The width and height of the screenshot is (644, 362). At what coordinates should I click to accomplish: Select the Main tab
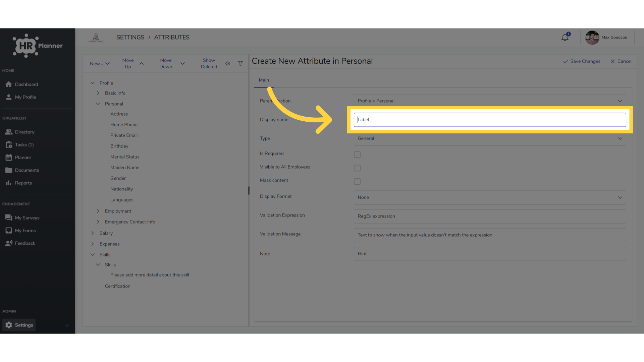coord(264,80)
